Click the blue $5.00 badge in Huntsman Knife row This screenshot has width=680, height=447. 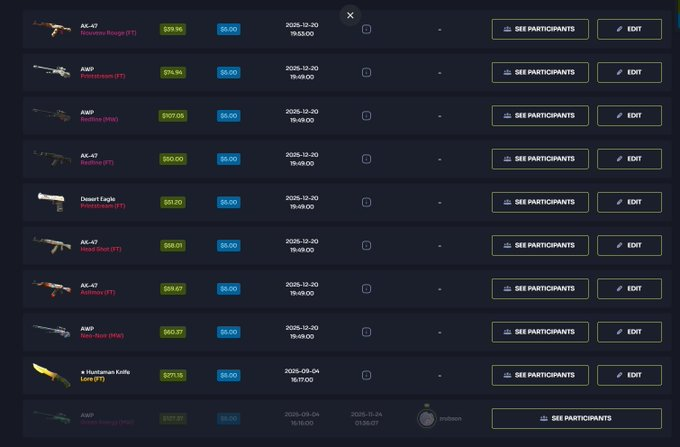pyautogui.click(x=229, y=375)
